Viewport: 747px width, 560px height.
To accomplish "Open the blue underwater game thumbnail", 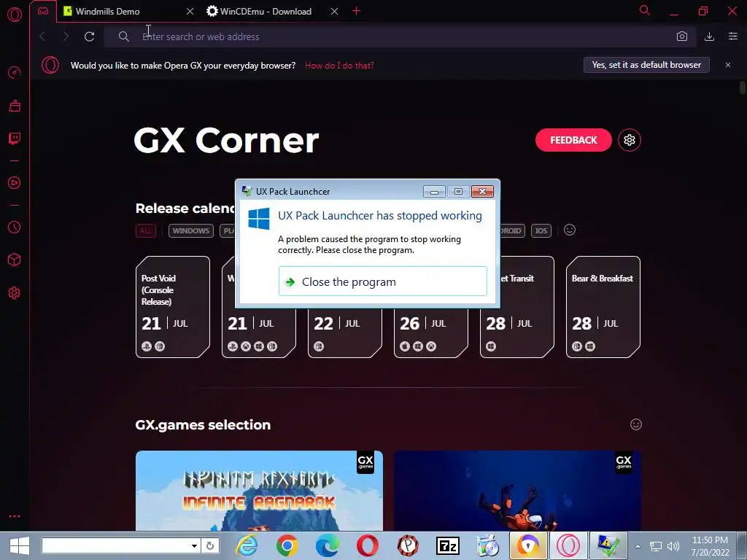I will [517, 491].
